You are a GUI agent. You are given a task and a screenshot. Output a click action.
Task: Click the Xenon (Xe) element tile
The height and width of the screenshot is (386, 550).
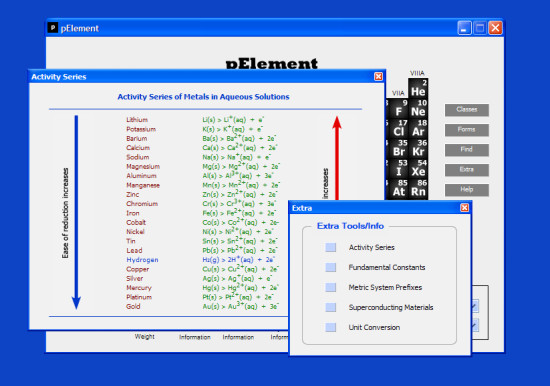418,168
